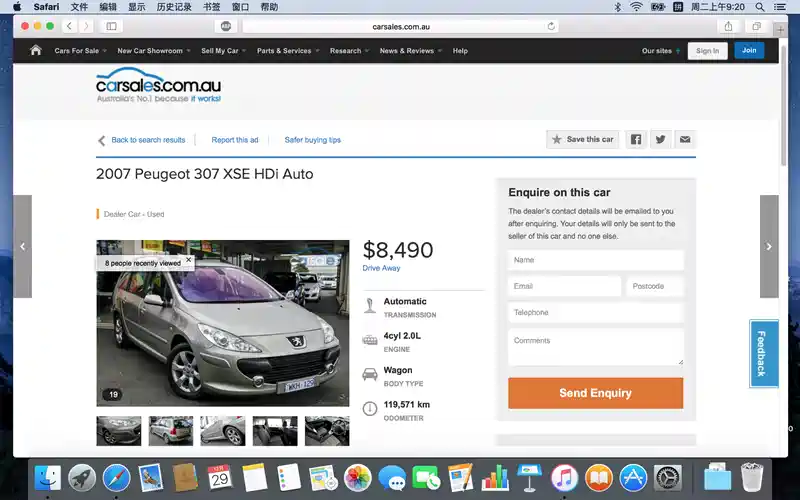Image resolution: width=800 pixels, height=500 pixels.
Task: Open App Store from the Dock
Action: click(x=633, y=478)
